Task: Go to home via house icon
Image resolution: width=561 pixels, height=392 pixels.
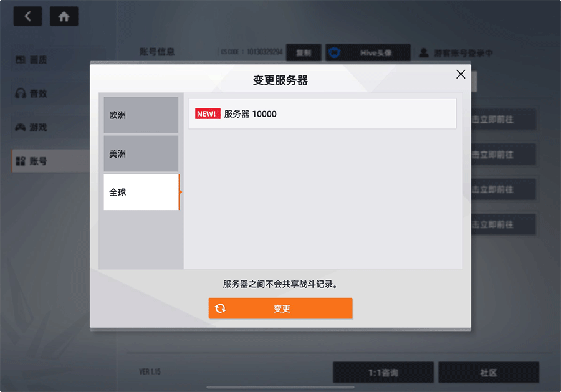Action: (x=64, y=16)
